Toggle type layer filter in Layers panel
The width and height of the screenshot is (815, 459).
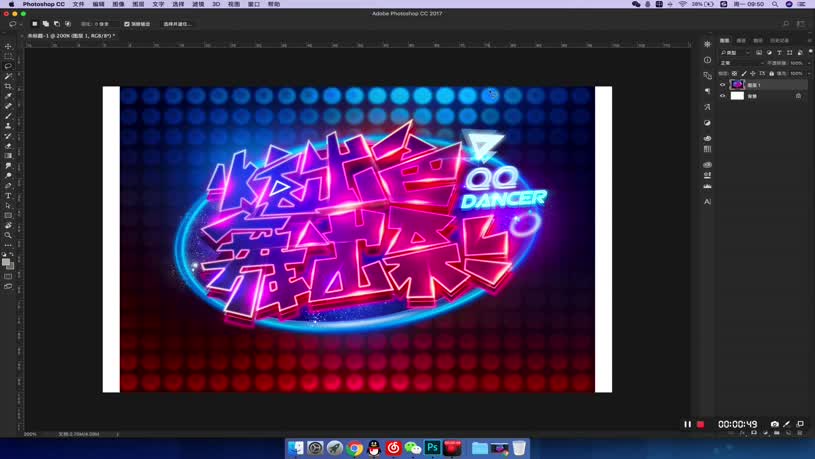(779, 53)
